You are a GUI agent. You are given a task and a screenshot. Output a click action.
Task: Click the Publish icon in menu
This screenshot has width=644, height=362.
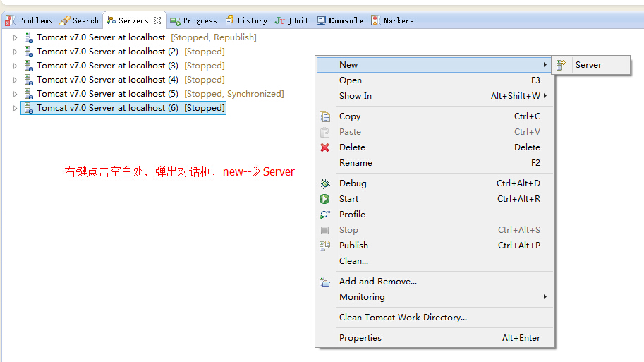tap(325, 246)
